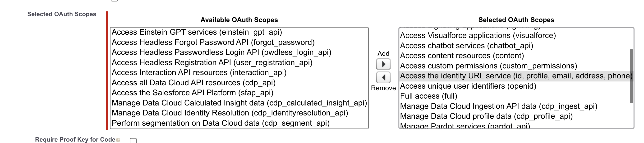Choose Access Headless Passwordless Login API
Screen dimensions: 644x143
(x=221, y=52)
